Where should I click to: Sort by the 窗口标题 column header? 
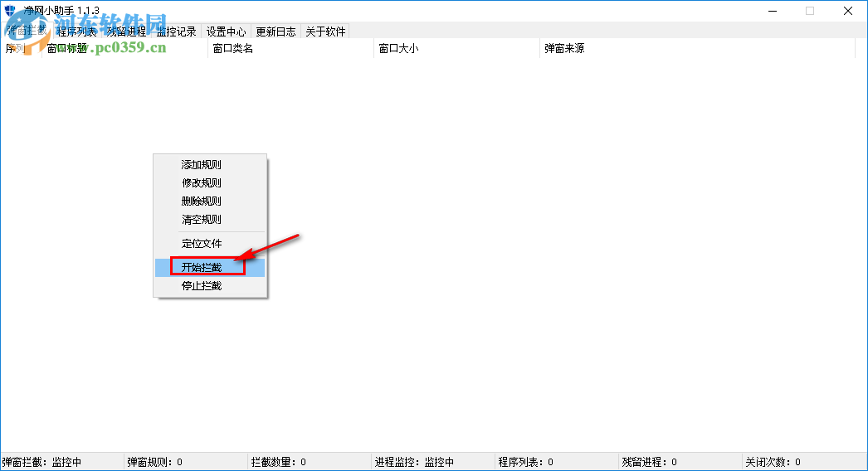125,49
